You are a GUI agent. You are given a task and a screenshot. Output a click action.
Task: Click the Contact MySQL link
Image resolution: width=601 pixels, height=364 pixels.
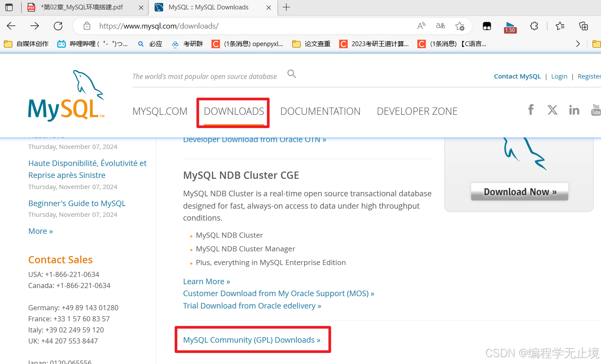(517, 76)
